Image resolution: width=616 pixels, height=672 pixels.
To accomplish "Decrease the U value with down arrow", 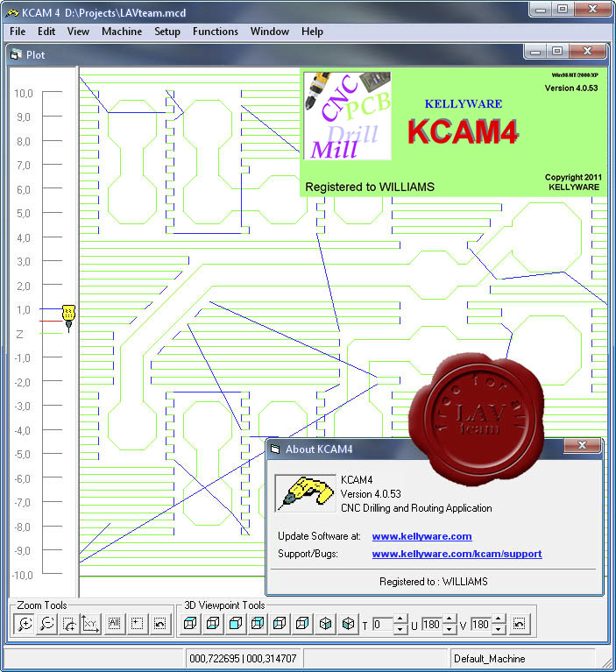I will [449, 629].
